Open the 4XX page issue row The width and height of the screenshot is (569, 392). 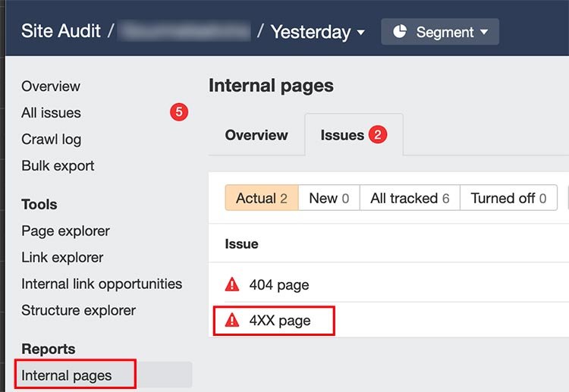[388, 321]
